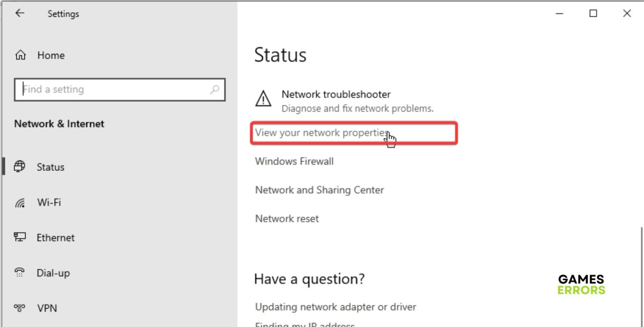This screenshot has width=644, height=327.
Task: Click the Status globe icon
Action: coord(19,167)
